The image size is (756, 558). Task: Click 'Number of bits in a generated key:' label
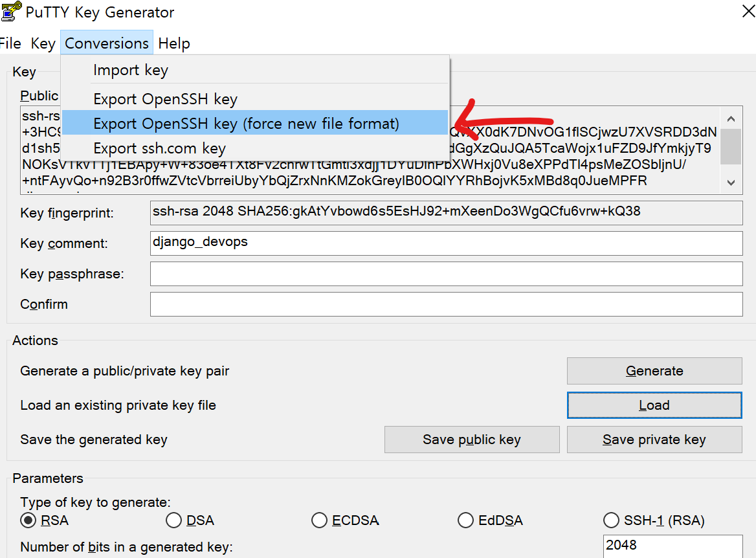point(126,547)
